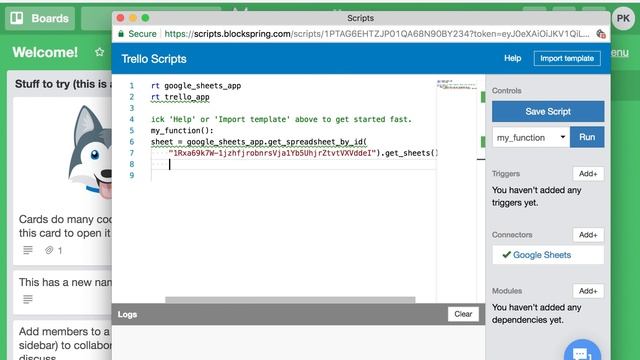Click description icon on 'This has a new' card

click(x=28, y=299)
